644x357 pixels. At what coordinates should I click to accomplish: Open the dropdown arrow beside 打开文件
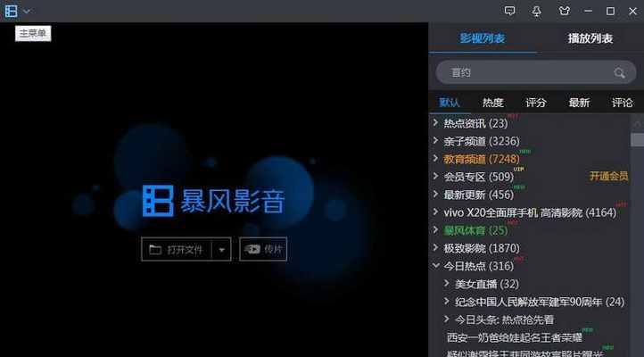(221, 250)
